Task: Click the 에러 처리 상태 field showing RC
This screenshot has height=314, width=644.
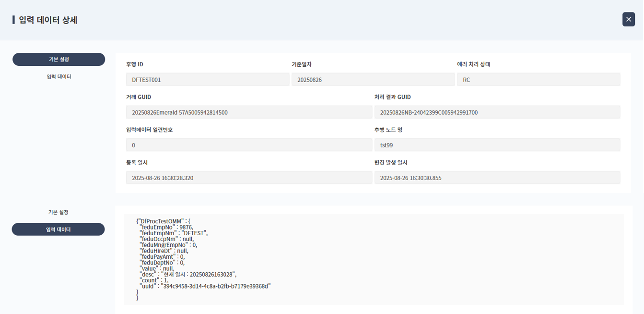Action: click(538, 80)
